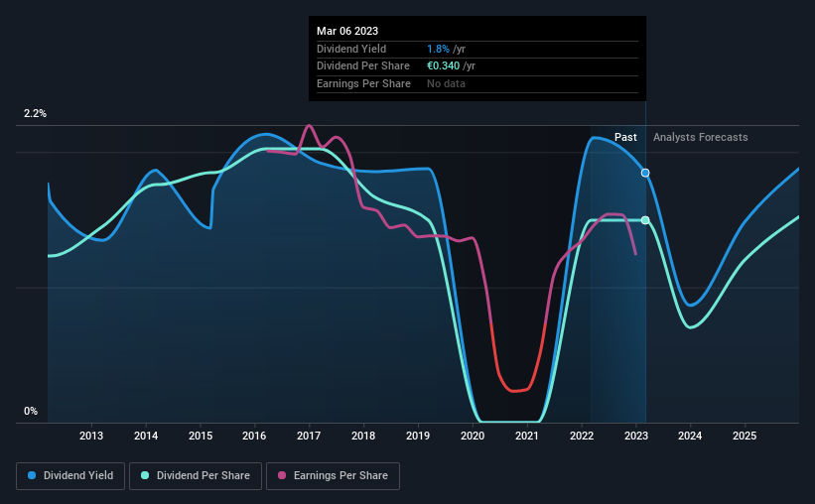
Task: Click the 2.2% y-axis label
Action: [35, 113]
